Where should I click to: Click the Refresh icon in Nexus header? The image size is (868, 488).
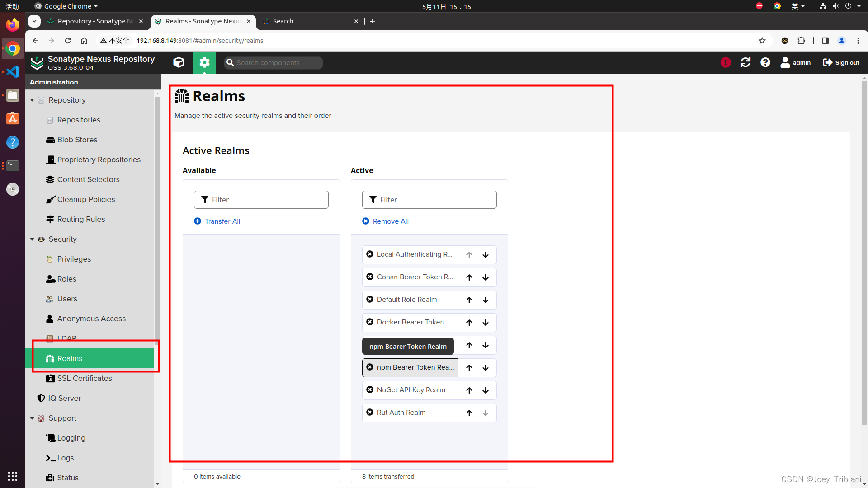745,62
